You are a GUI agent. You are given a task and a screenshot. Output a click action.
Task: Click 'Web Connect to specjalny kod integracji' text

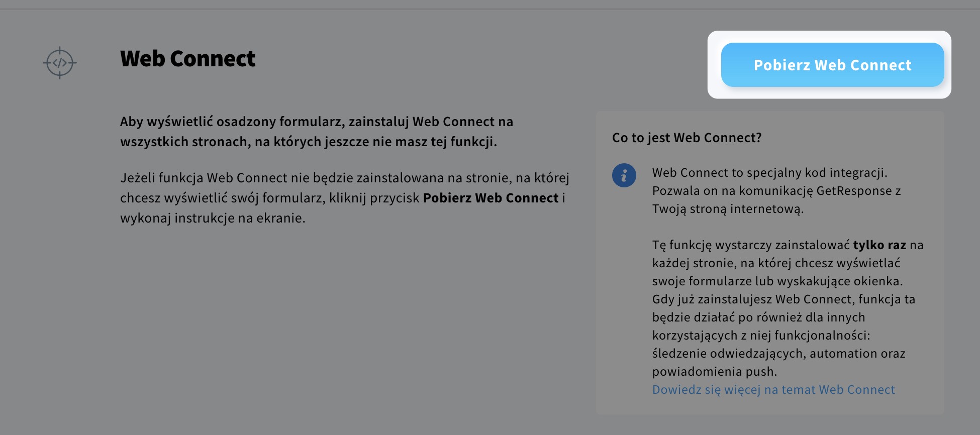(770, 173)
